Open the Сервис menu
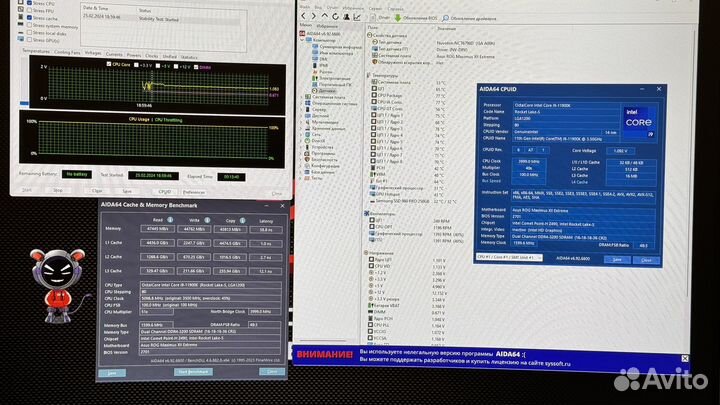Screen dimensions: 720x405 point(375,9)
